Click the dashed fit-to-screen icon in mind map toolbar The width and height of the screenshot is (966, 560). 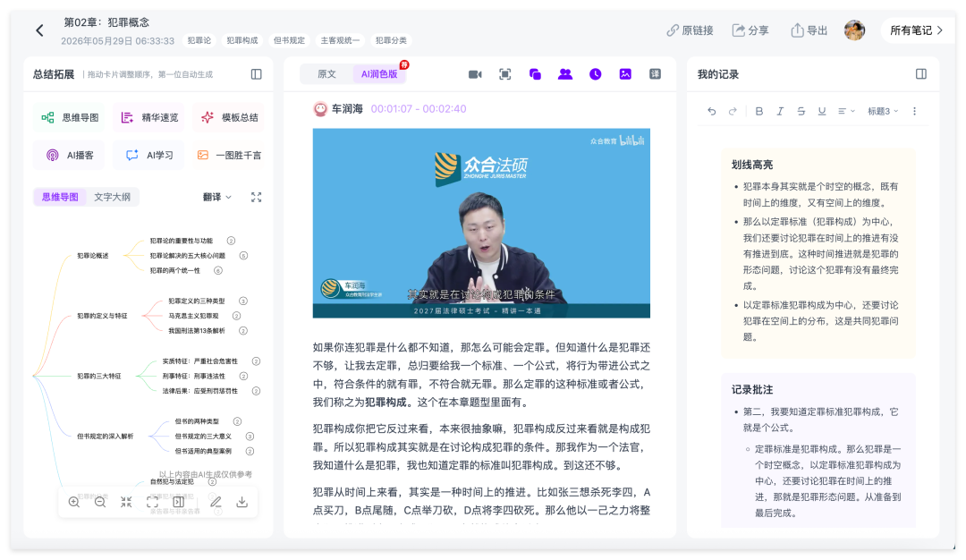(x=152, y=502)
